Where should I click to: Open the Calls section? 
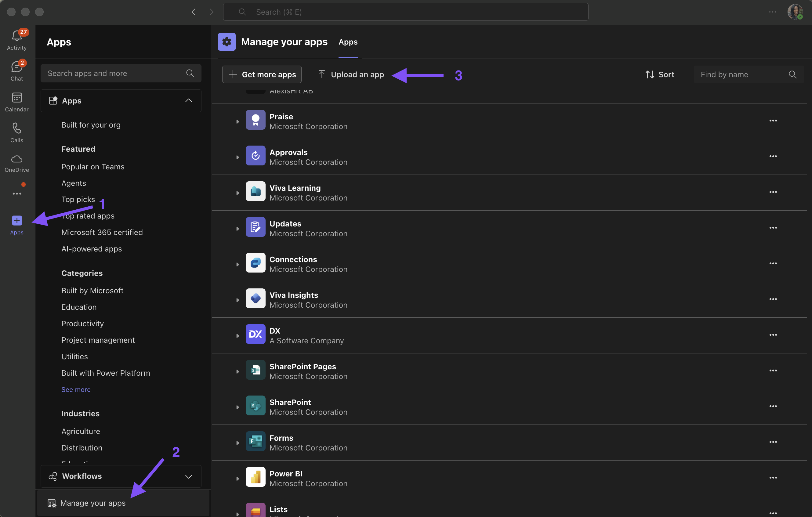pos(16,132)
